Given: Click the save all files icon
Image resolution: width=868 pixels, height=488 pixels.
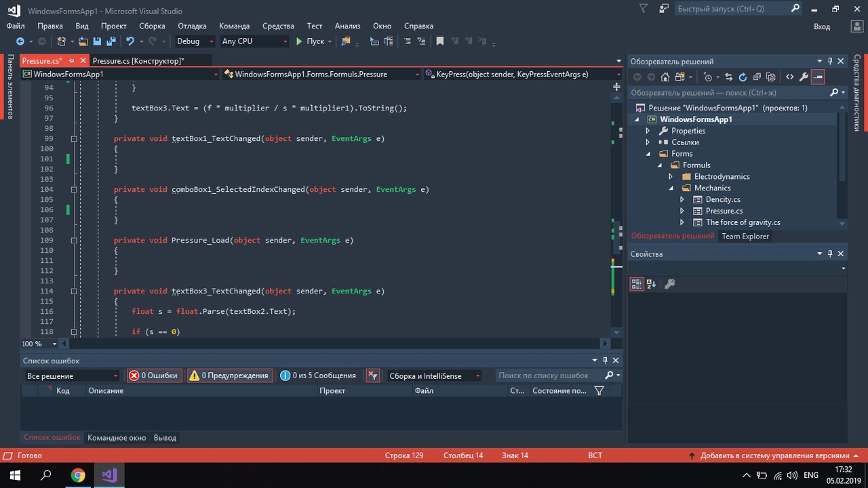Looking at the screenshot, I should click(110, 41).
